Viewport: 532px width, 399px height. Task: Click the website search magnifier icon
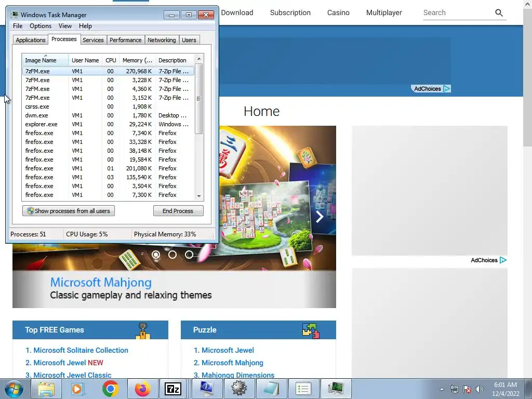(499, 12)
